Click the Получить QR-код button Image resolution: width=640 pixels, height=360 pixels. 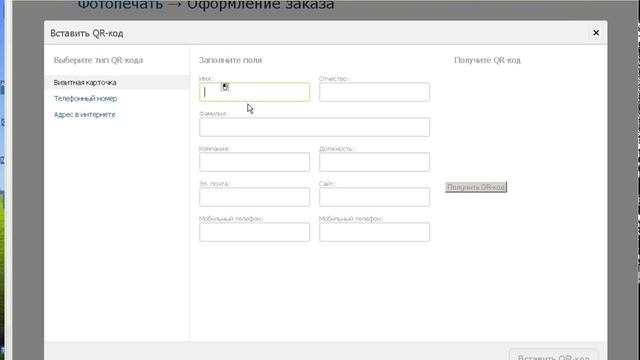tap(476, 187)
